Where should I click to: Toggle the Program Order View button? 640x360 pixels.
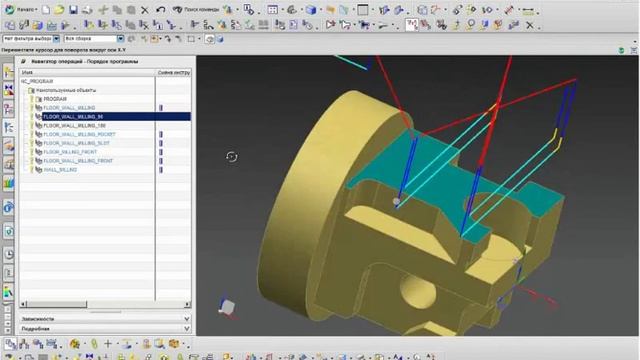point(11,344)
